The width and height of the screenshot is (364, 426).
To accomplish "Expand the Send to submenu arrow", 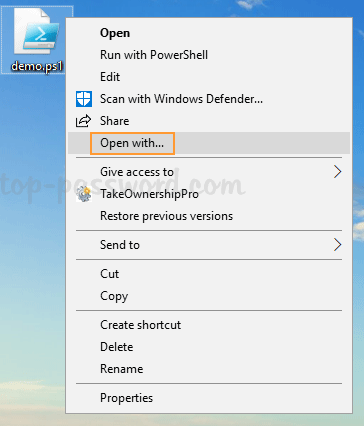I will coord(337,245).
